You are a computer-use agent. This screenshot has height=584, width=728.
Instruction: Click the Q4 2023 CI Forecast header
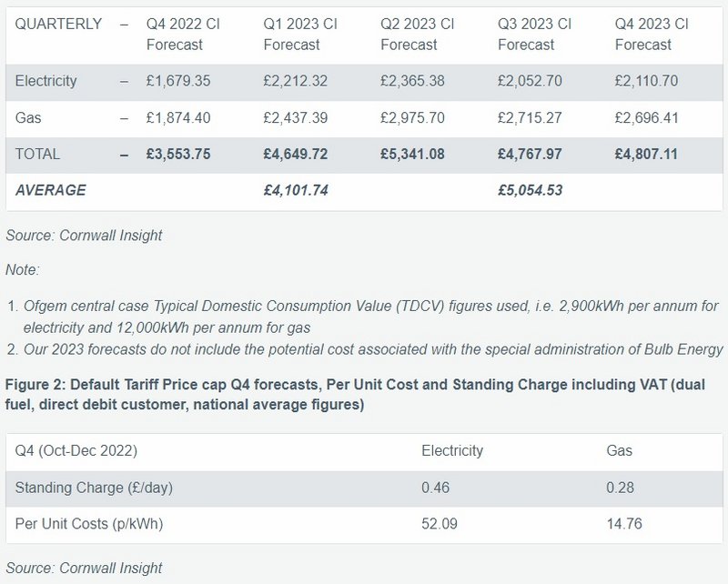pyautogui.click(x=652, y=34)
